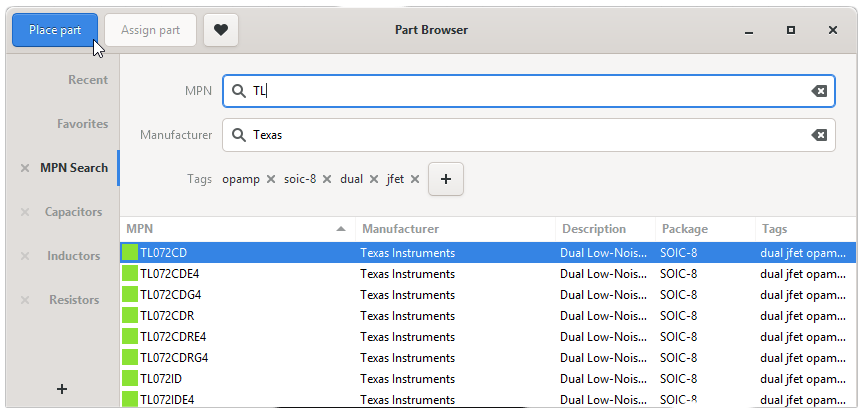Click the green status square of TL072CDR
The image size is (864, 413).
point(130,316)
